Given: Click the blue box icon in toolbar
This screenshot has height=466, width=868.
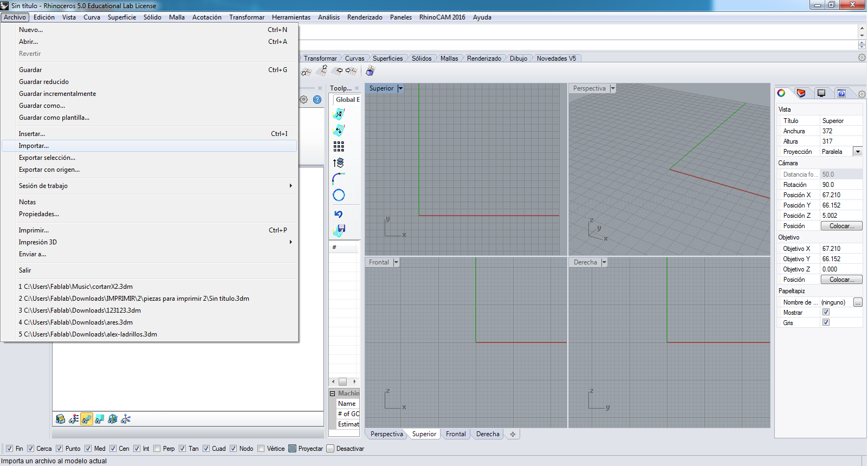Looking at the screenshot, I should click(x=371, y=71).
